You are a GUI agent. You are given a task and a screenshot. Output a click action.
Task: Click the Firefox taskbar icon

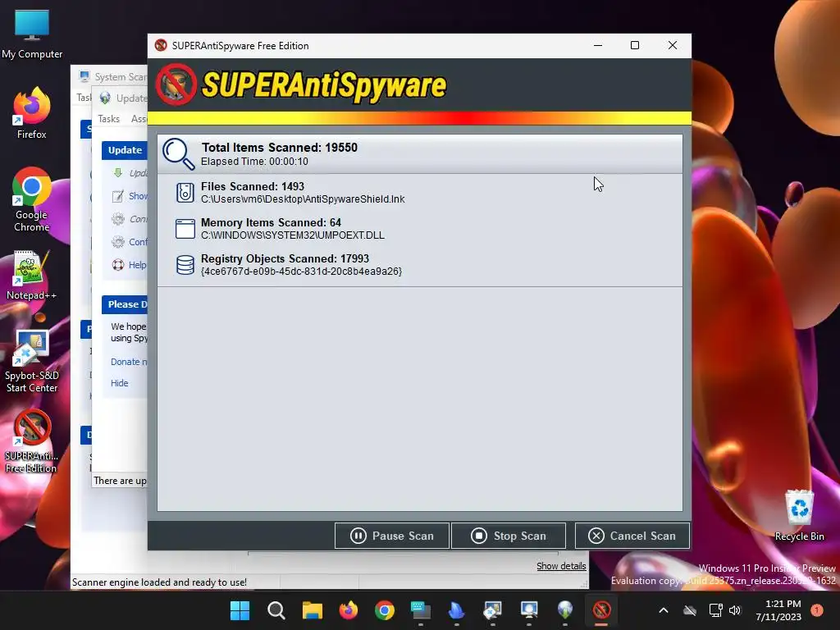(348, 610)
